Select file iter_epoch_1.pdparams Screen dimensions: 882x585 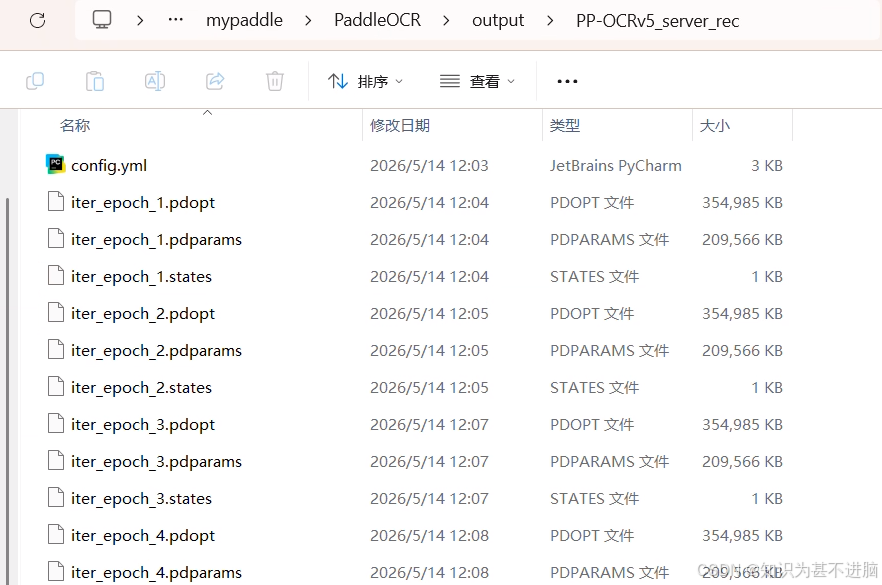click(x=156, y=240)
